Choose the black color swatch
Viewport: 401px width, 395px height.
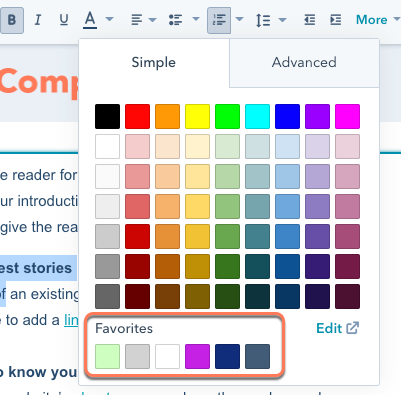coord(107,116)
